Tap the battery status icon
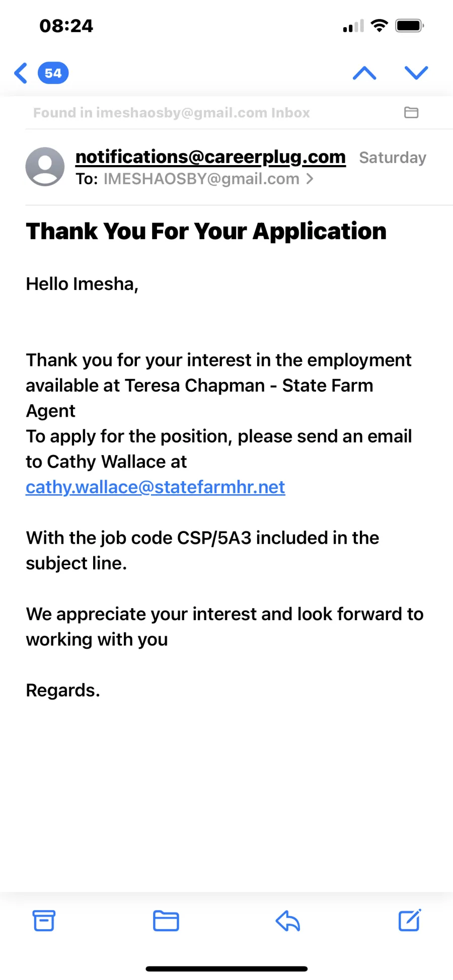Image resolution: width=453 pixels, height=980 pixels. (410, 25)
